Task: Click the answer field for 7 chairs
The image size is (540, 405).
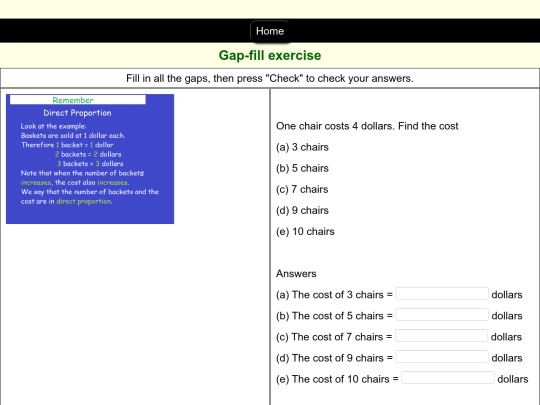Action: (442, 335)
